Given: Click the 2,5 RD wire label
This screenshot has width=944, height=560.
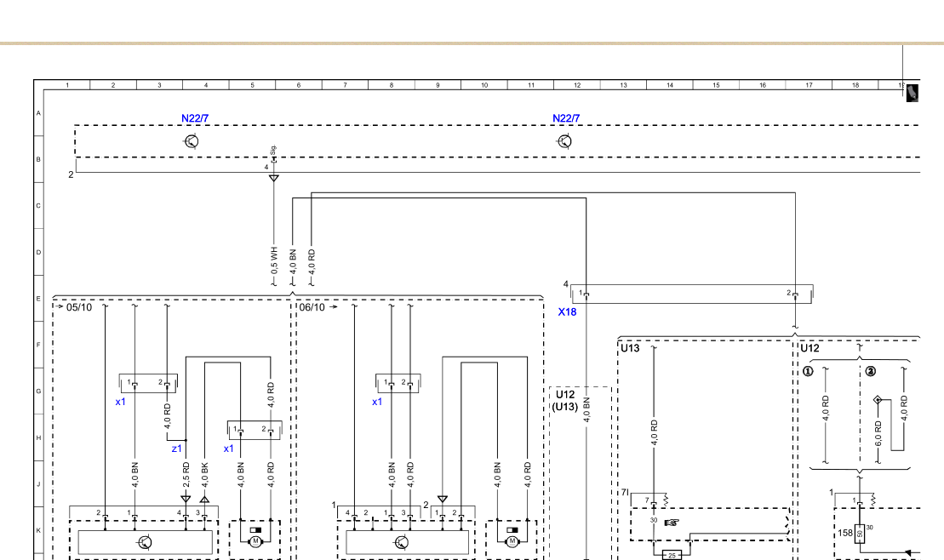Looking at the screenshot, I should [186, 475].
